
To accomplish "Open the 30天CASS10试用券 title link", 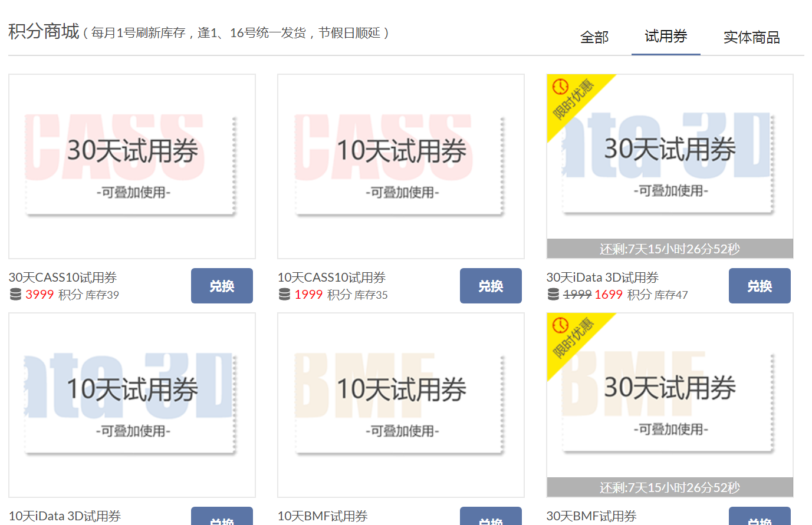I will click(63, 278).
